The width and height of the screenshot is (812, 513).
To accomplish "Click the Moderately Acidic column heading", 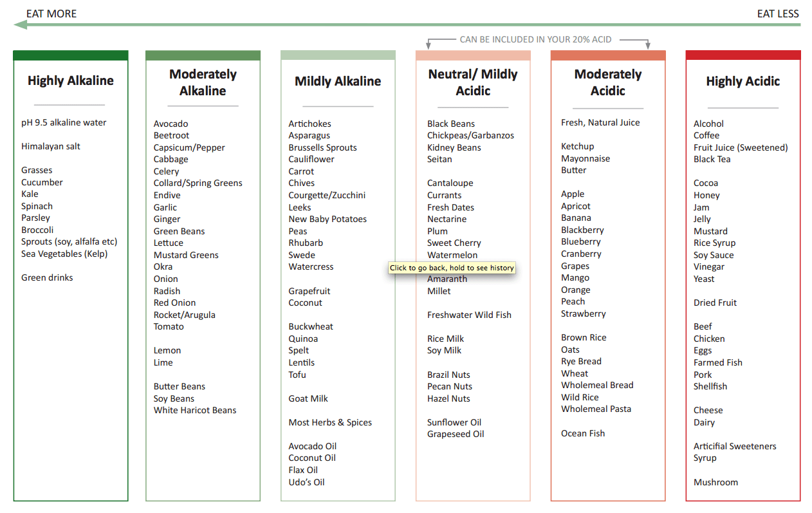I will [x=608, y=82].
